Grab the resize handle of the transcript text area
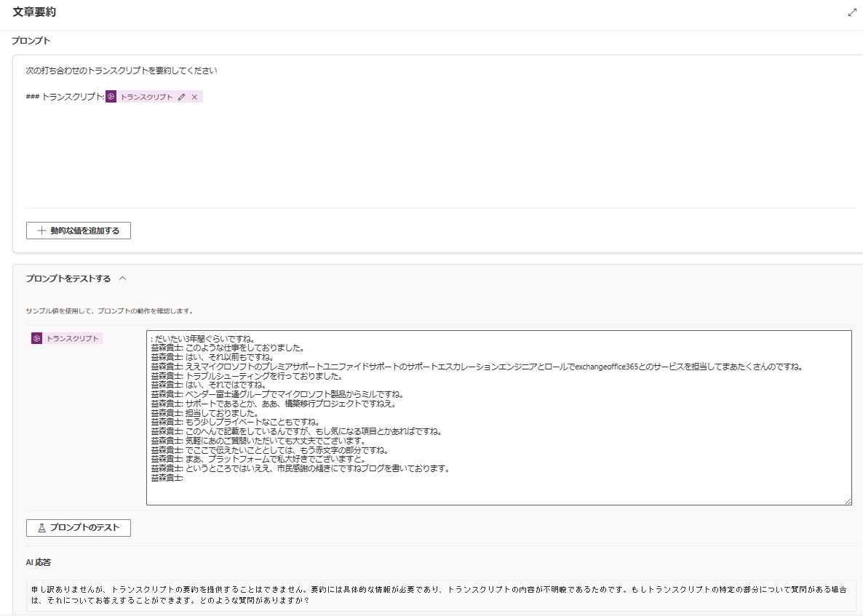Image resolution: width=863 pixels, height=616 pixels. (848, 501)
